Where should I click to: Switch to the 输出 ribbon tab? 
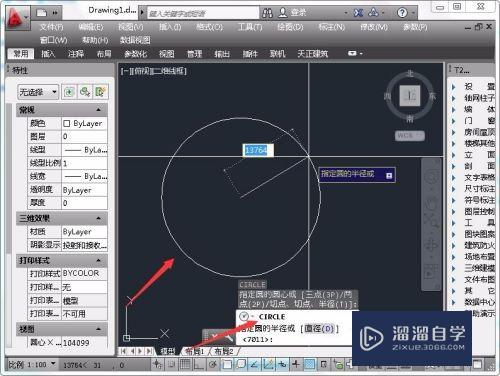[x=222, y=54]
